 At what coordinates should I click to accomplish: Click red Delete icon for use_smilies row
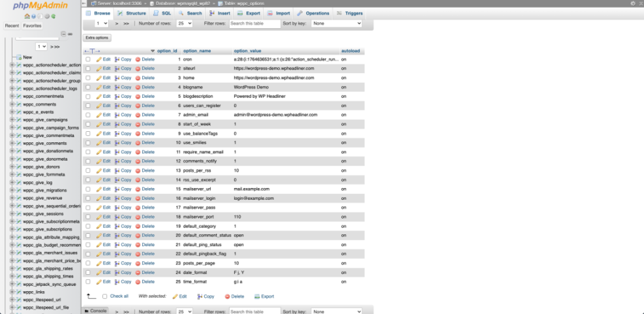point(138,142)
